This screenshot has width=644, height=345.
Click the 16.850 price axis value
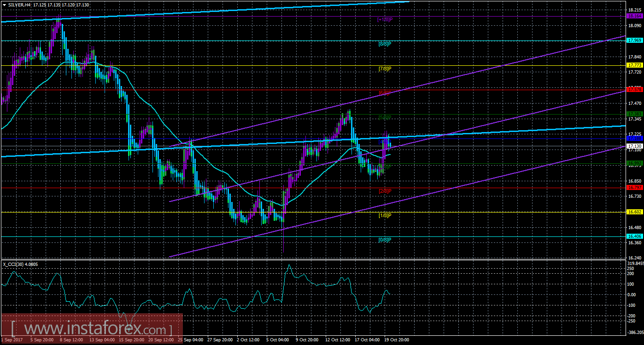coord(635,181)
